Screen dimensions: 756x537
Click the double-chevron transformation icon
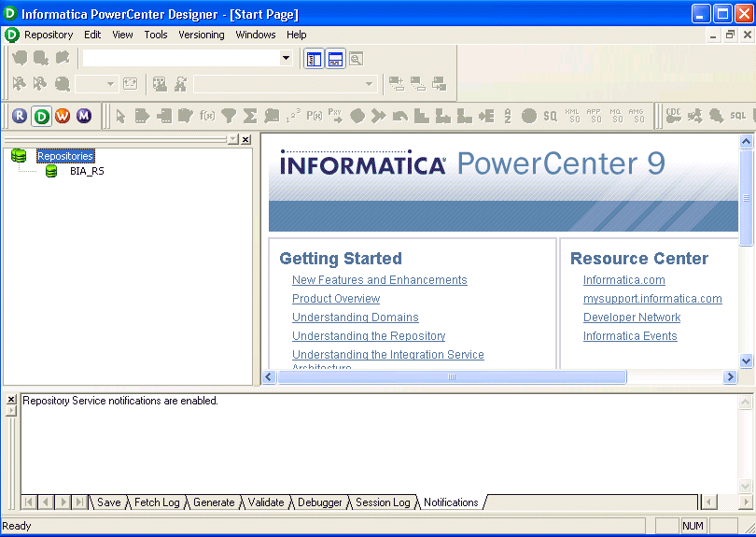tap(379, 116)
